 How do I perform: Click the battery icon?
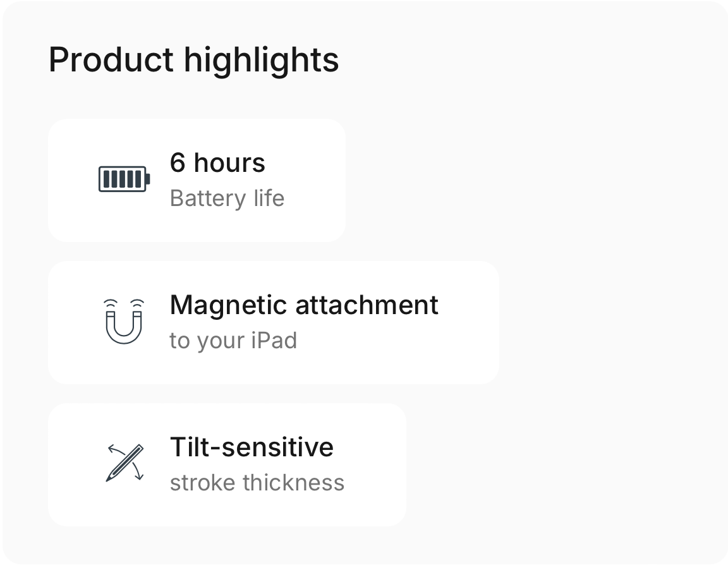pyautogui.click(x=124, y=179)
